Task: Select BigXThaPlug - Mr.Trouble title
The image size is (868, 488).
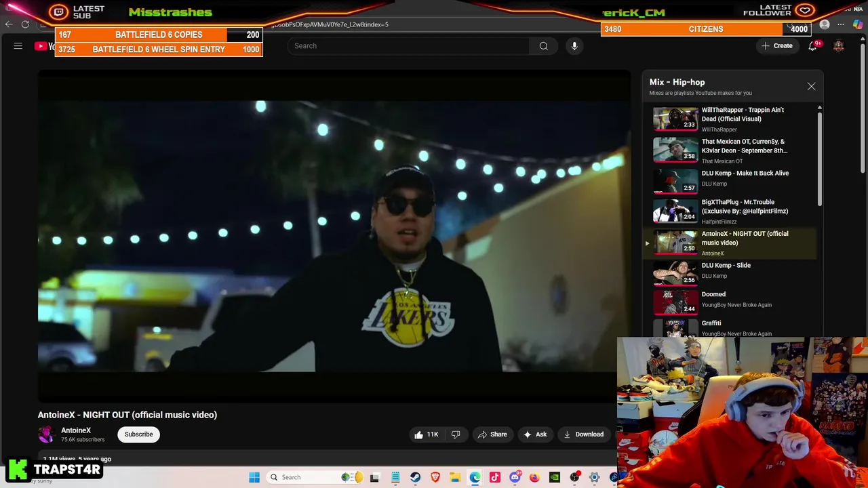Action: (x=745, y=207)
